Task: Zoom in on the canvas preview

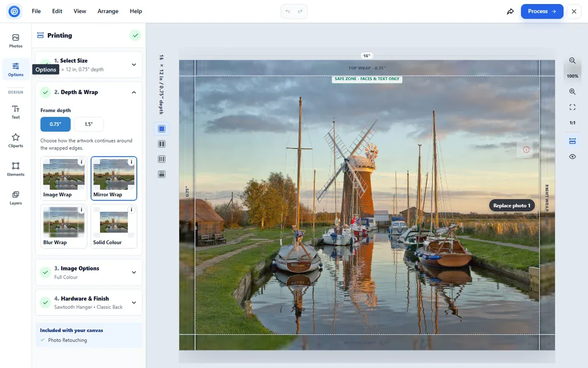Action: 572,92
